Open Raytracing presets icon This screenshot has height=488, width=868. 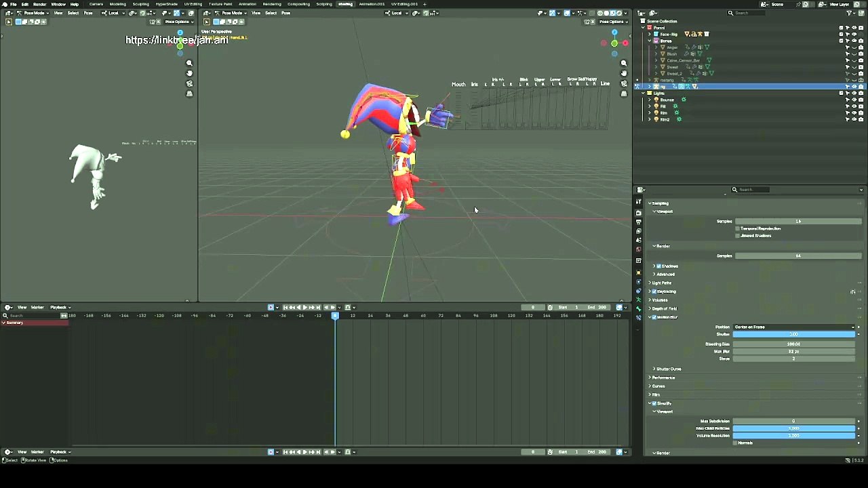coord(852,291)
